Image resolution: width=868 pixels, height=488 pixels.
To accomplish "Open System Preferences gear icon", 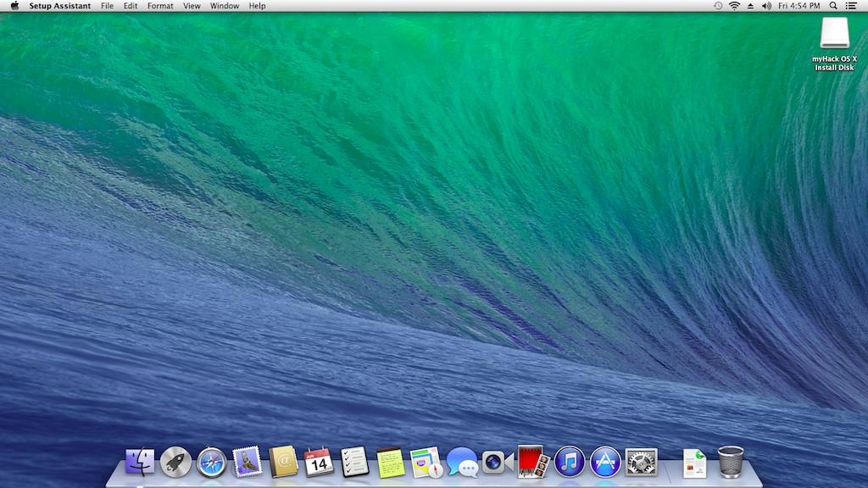I will pyautogui.click(x=642, y=462).
